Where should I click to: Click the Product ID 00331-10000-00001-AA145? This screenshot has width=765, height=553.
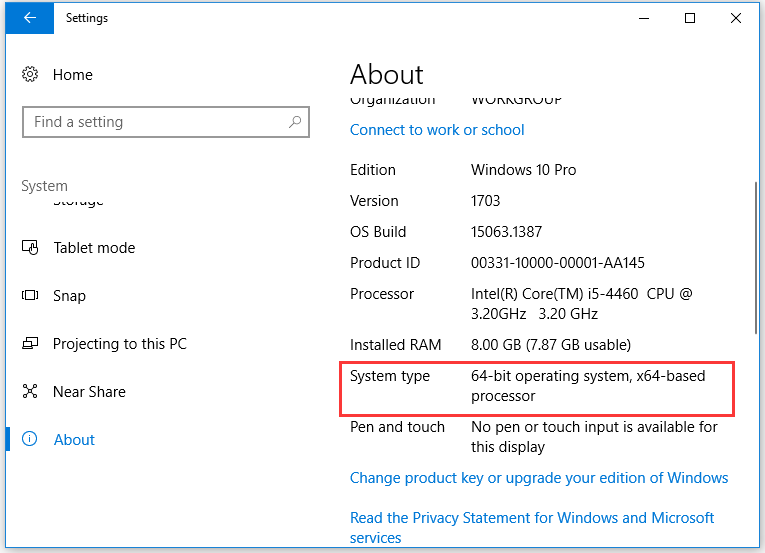(558, 263)
